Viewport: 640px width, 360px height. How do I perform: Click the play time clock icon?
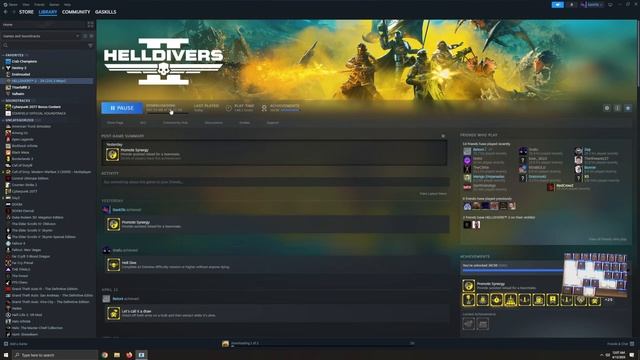229,108
